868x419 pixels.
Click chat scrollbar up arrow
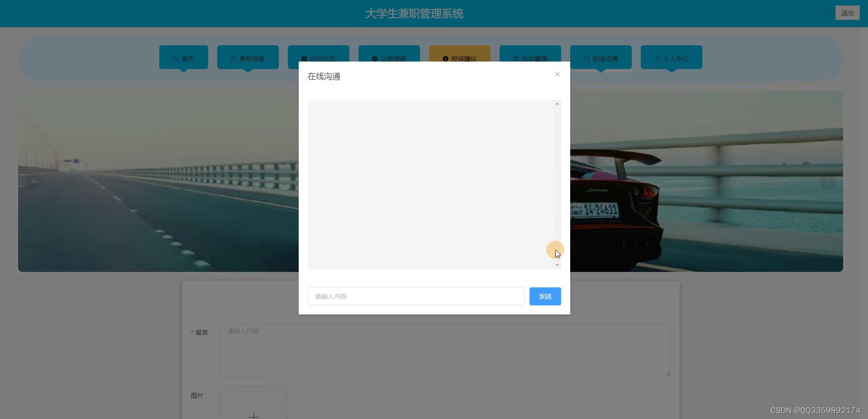pos(557,104)
